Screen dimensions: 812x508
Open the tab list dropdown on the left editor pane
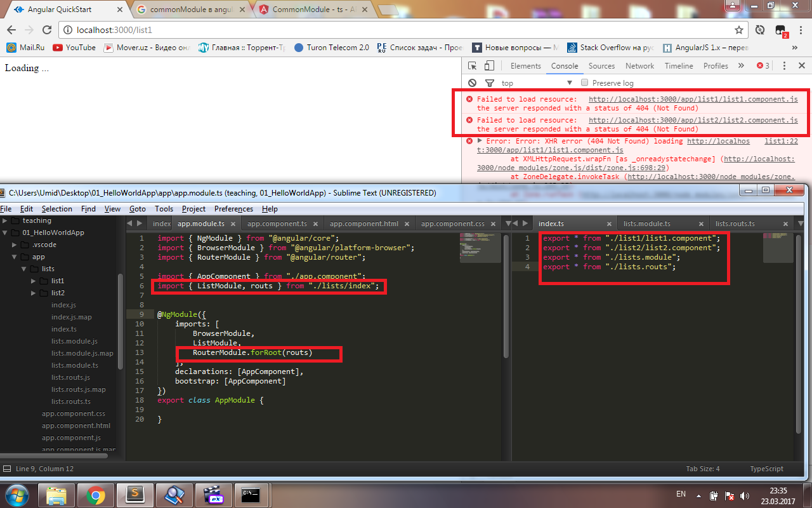point(507,224)
